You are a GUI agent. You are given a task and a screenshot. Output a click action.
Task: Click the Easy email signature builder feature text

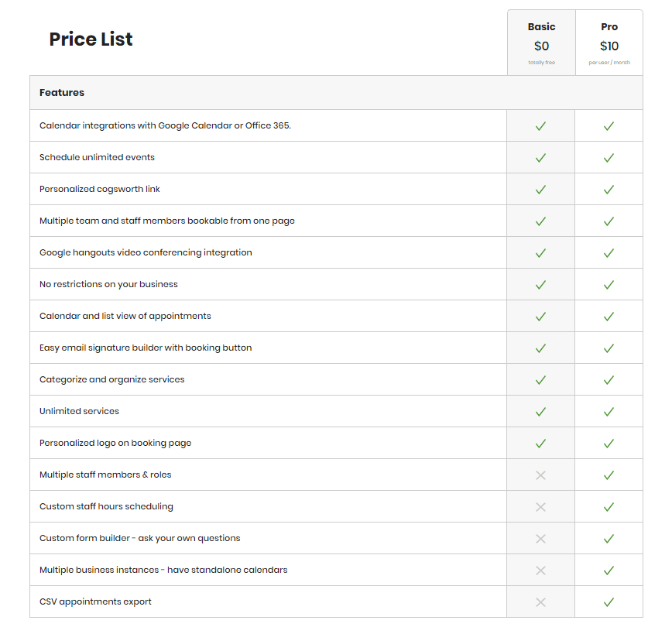pos(146,348)
